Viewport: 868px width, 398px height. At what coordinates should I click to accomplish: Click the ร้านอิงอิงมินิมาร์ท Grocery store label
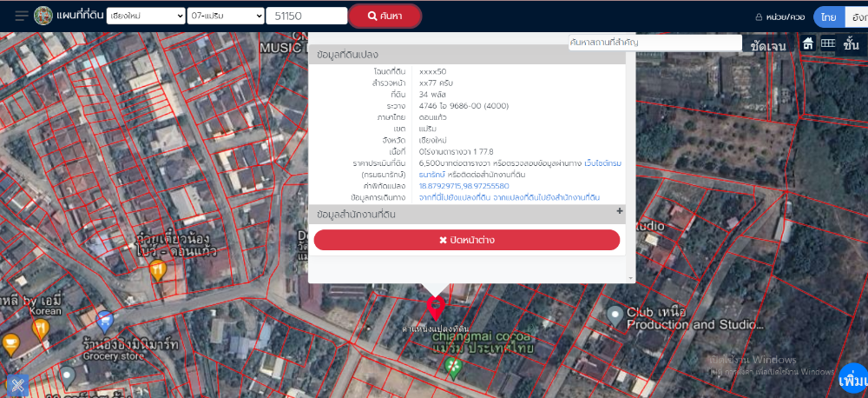(x=131, y=349)
